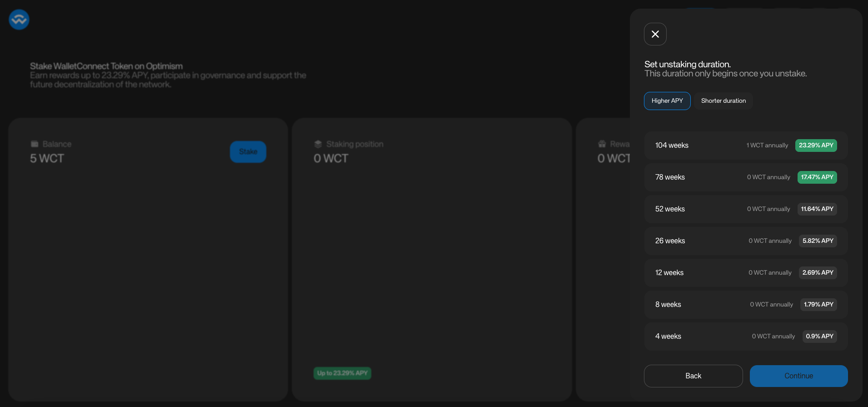
Task: Choose the 104 weeks option
Action: pos(746,146)
